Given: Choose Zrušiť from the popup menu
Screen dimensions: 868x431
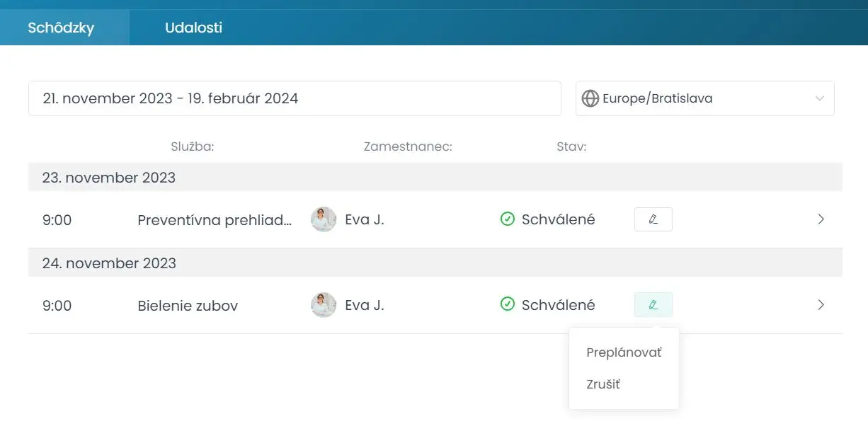Looking at the screenshot, I should [x=603, y=384].
